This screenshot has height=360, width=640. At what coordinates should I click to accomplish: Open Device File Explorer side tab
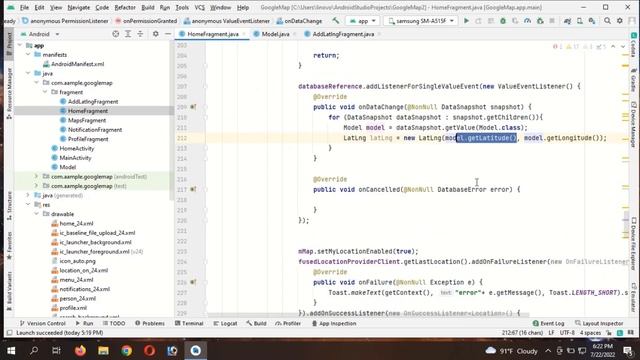[x=633, y=243]
